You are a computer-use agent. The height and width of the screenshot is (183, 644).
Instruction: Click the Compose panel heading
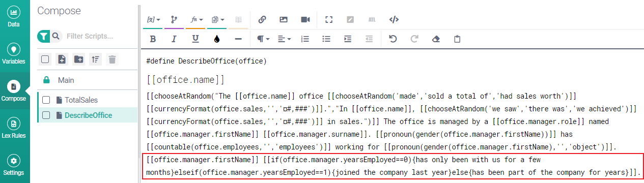coord(59,11)
